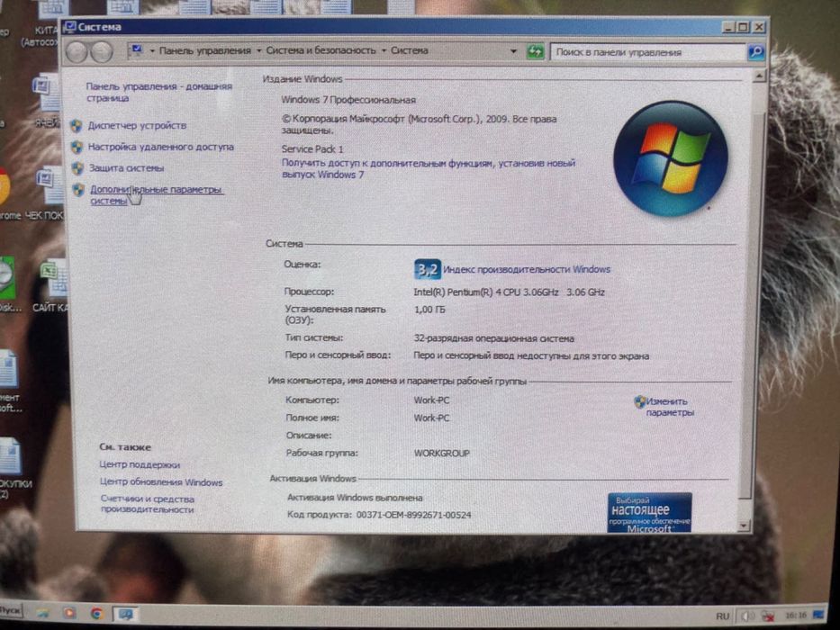
Task: Click the Система breadcrumb segment
Action: pyautogui.click(x=410, y=50)
